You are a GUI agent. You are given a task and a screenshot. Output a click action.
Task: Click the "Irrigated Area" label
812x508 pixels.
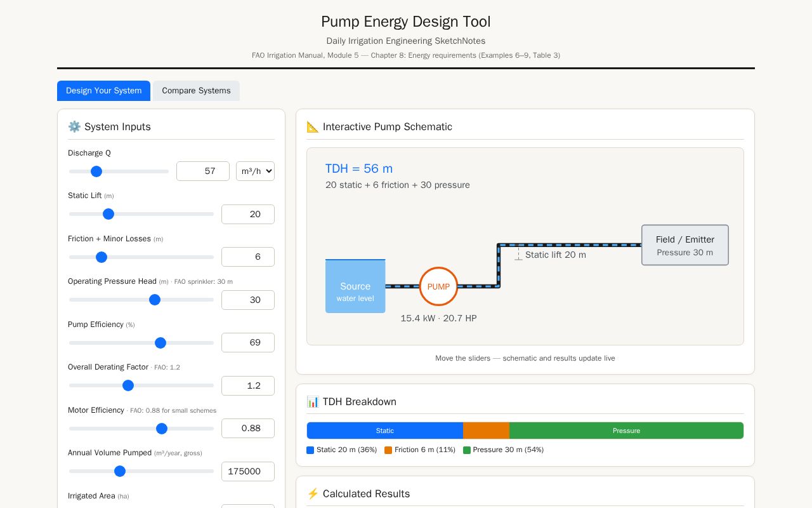coord(91,496)
